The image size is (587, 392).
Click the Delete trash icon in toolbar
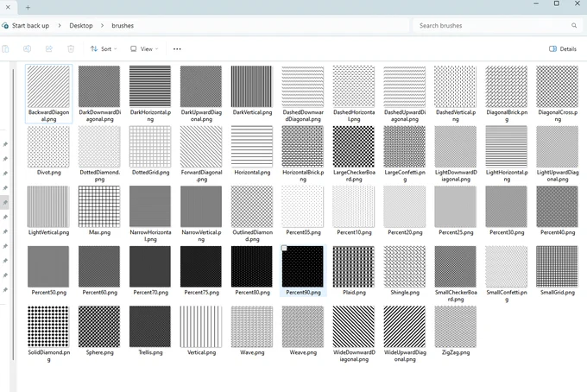pyautogui.click(x=71, y=48)
